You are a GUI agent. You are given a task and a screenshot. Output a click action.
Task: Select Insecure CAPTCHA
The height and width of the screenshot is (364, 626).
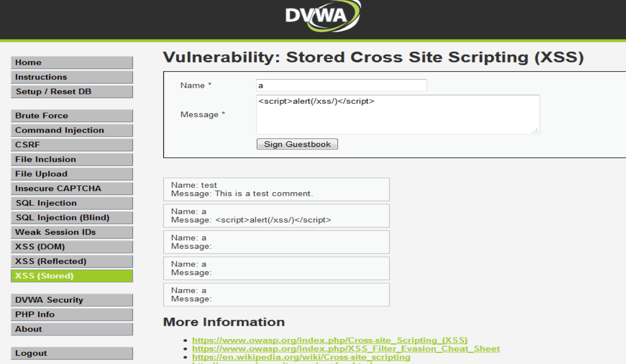click(x=72, y=189)
